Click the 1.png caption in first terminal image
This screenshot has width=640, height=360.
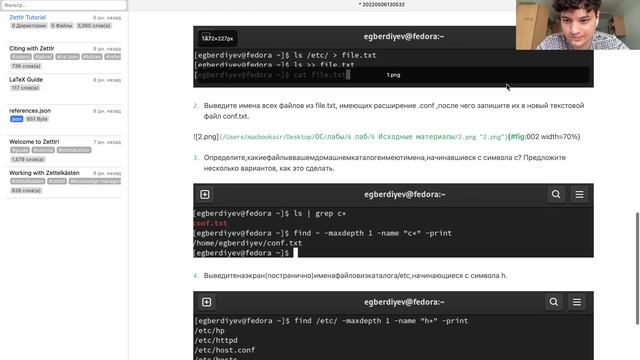(393, 75)
